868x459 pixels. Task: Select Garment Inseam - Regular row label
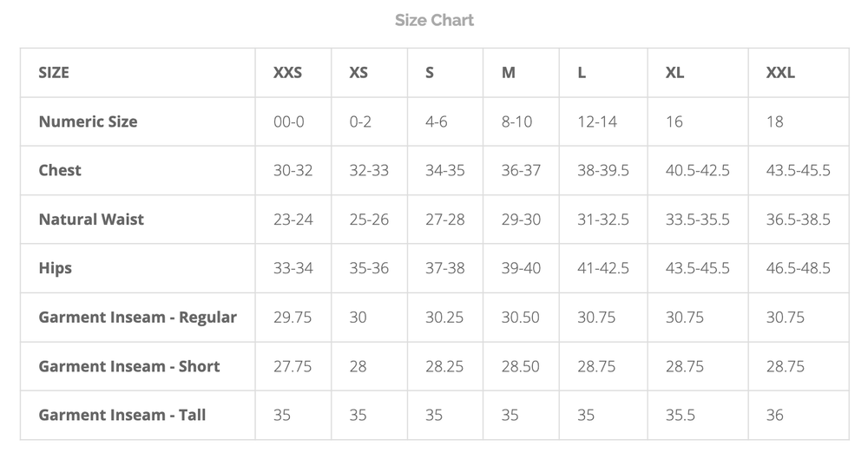(137, 317)
